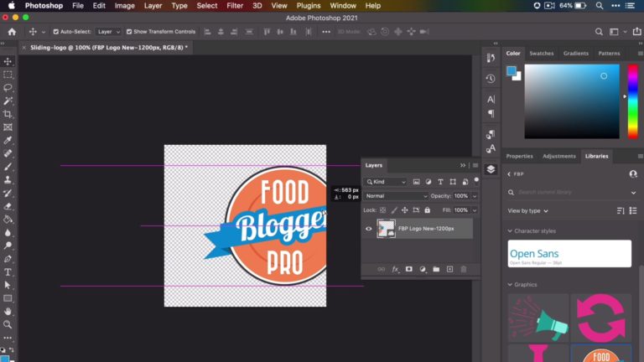This screenshot has height=362, width=644.
Task: Select the Eyedropper tool
Action: tap(8, 141)
